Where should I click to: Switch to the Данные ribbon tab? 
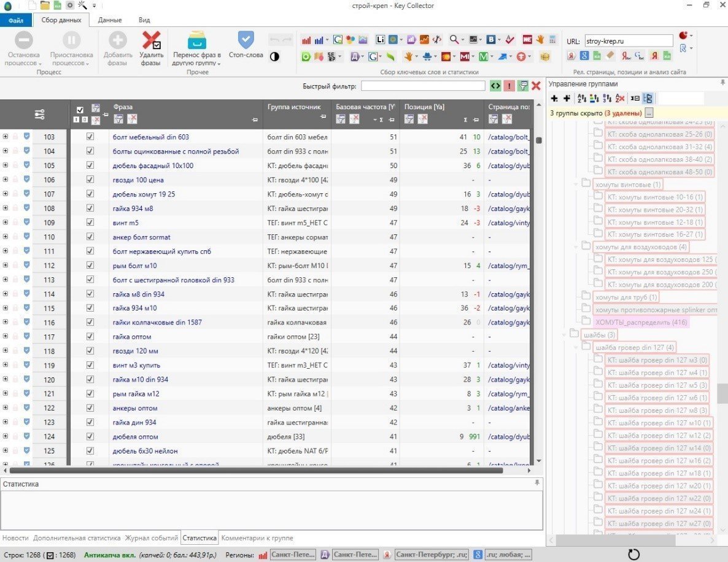click(x=110, y=20)
